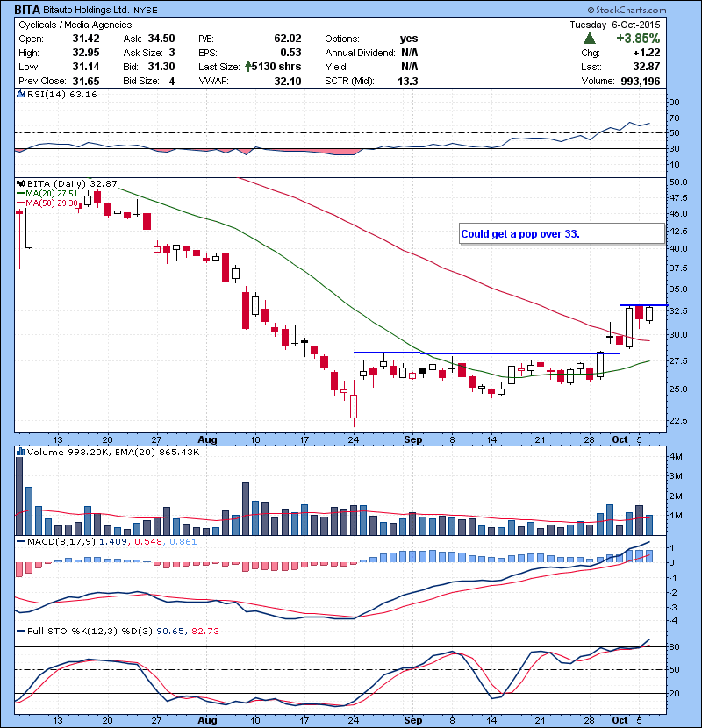Click the Last price 32.87
The height and width of the screenshot is (728, 702).
(647, 67)
